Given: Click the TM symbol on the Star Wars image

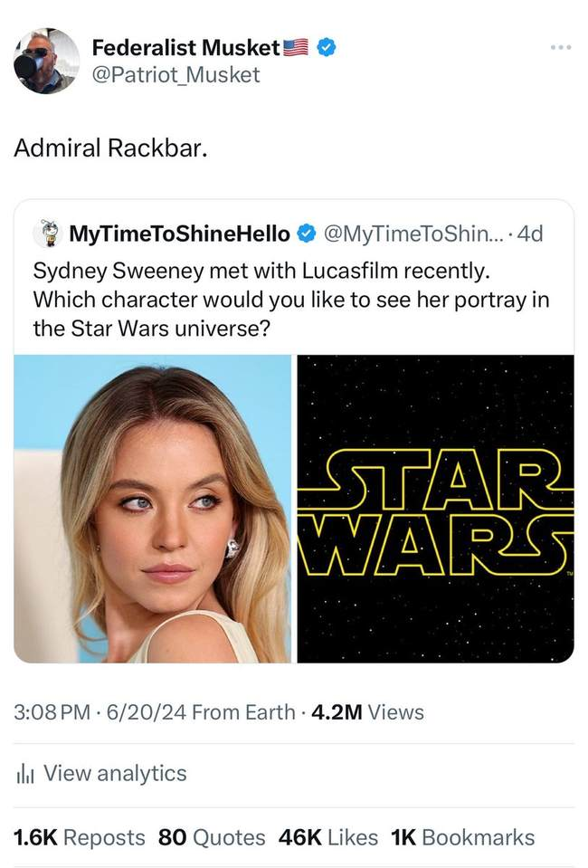Looking at the screenshot, I should point(571,574).
